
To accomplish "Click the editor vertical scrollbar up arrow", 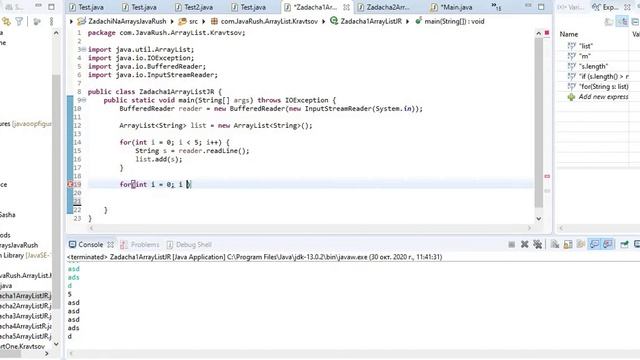I will coord(539,33).
